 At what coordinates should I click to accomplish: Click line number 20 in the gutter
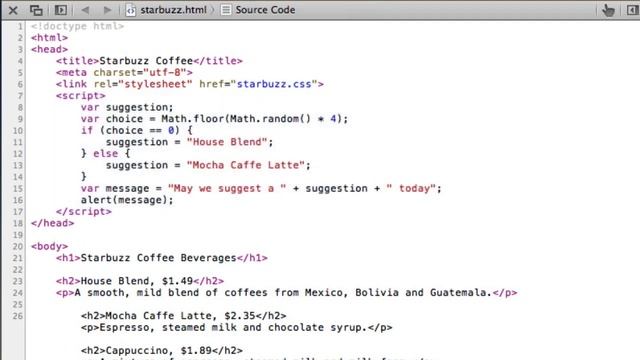(18, 247)
